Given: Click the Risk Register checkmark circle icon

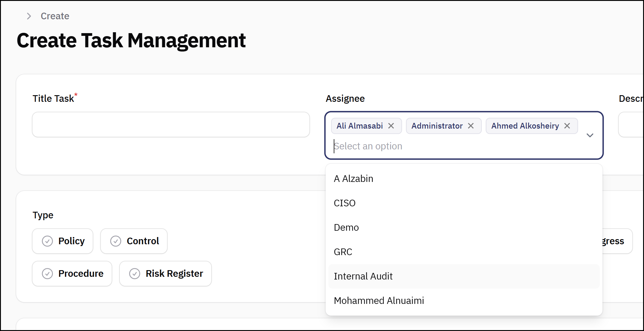Looking at the screenshot, I should tap(135, 274).
